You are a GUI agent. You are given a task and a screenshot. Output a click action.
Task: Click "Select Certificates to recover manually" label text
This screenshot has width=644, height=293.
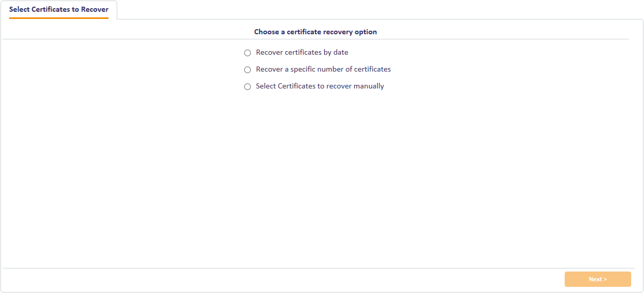tap(320, 86)
